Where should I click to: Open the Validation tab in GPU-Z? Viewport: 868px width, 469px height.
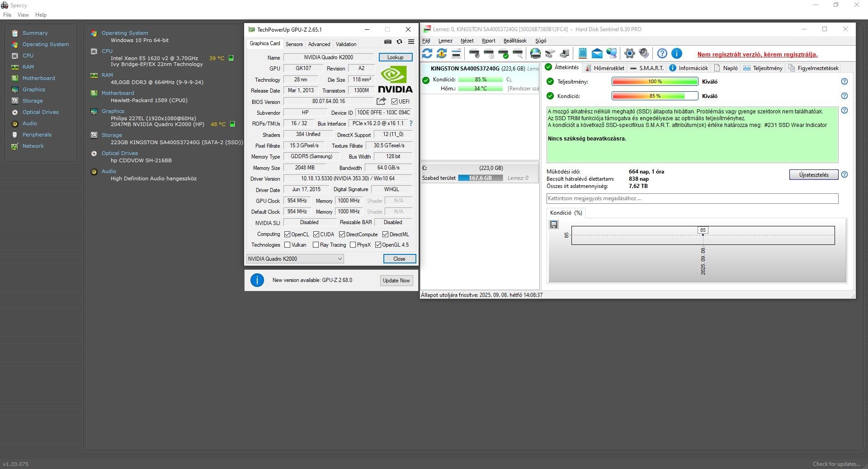[x=346, y=44]
